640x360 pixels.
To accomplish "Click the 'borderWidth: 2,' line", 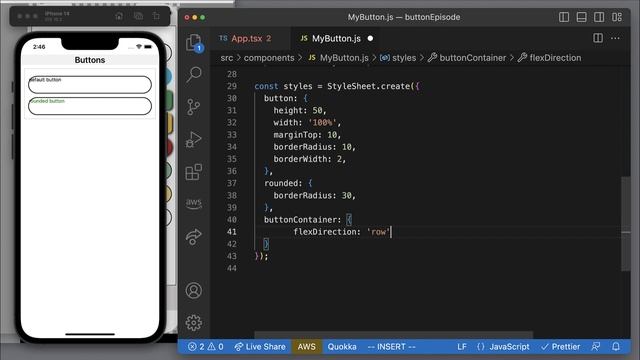I will pos(309,159).
